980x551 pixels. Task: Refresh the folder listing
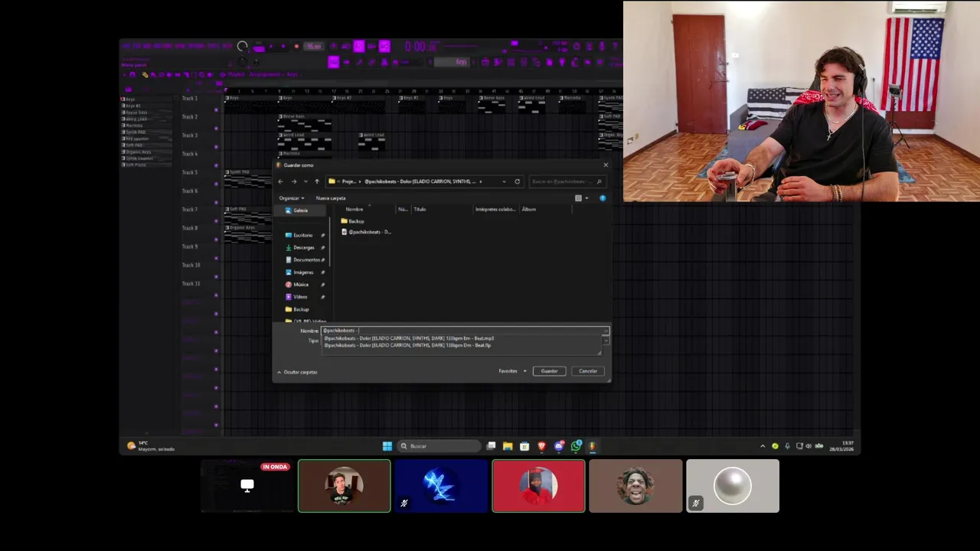click(518, 181)
